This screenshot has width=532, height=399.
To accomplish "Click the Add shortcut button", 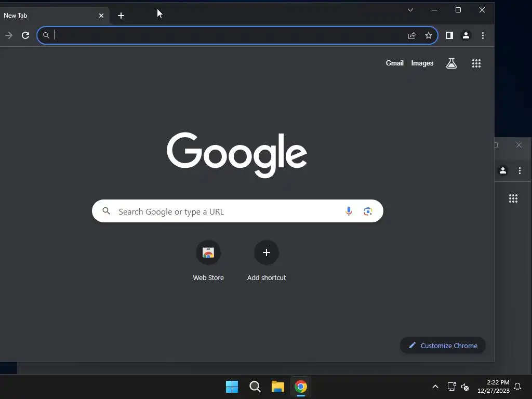I will (267, 261).
